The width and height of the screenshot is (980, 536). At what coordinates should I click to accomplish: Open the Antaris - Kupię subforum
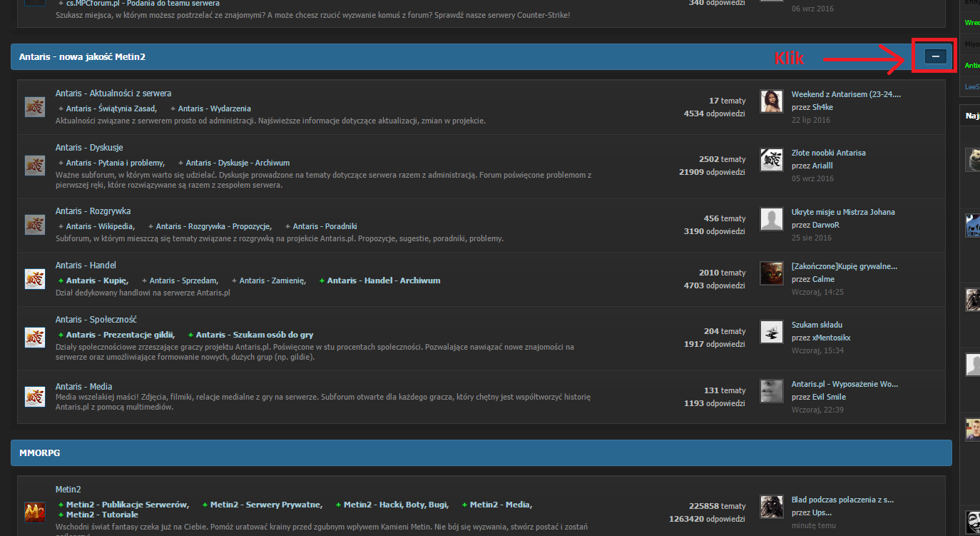click(96, 280)
